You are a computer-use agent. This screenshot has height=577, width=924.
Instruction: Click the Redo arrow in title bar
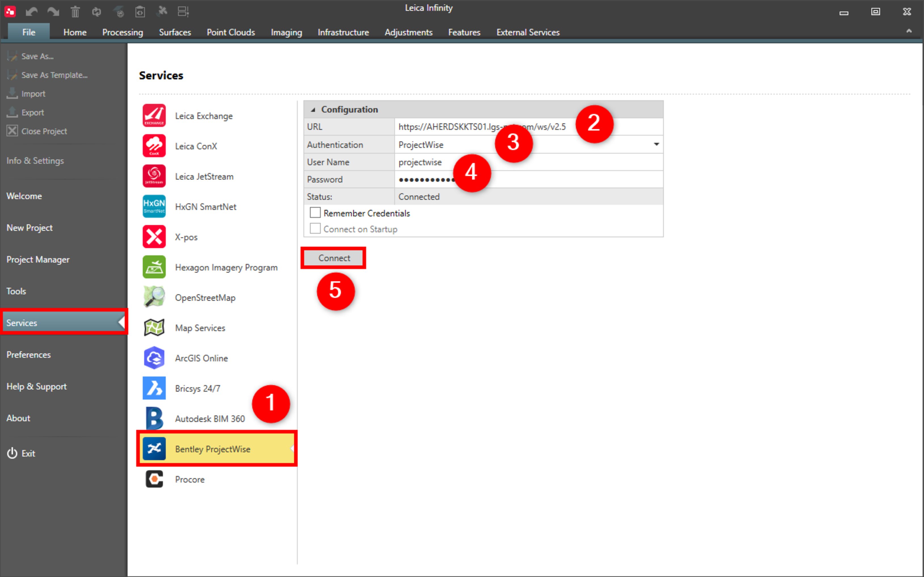pos(53,12)
